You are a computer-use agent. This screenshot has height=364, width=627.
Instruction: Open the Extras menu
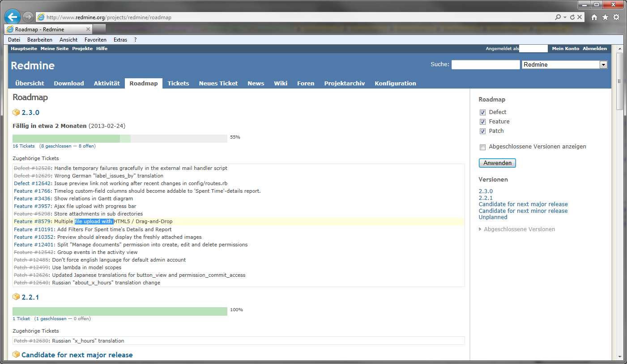pyautogui.click(x=120, y=40)
